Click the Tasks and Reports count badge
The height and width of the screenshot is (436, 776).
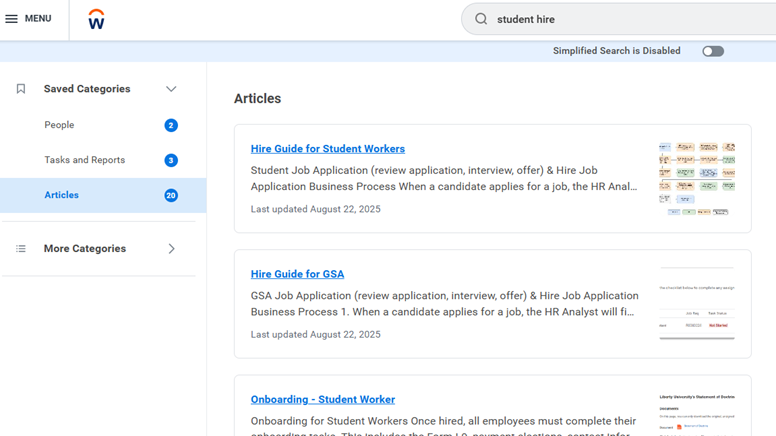pos(171,161)
